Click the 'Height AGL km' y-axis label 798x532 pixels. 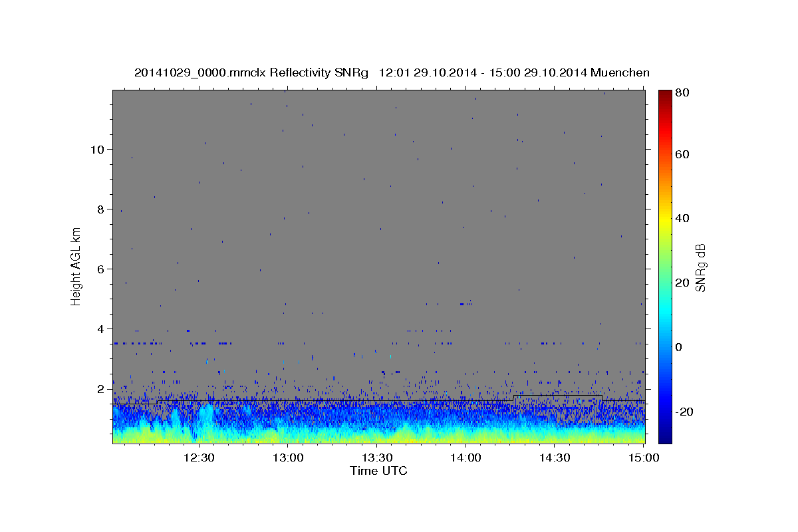[76, 267]
